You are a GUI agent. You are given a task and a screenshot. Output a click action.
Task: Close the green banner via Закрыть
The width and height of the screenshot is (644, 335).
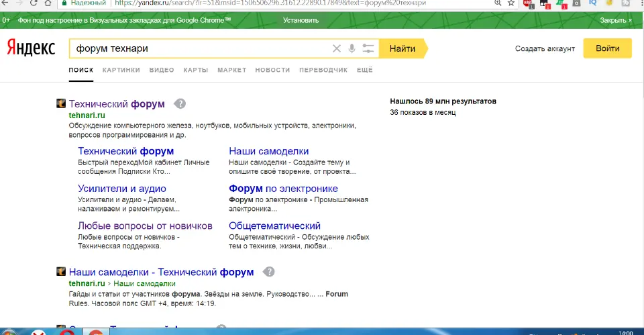pos(616,20)
